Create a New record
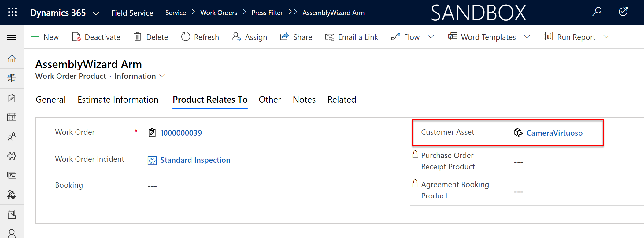Image resolution: width=644 pixels, height=238 pixels. click(45, 37)
